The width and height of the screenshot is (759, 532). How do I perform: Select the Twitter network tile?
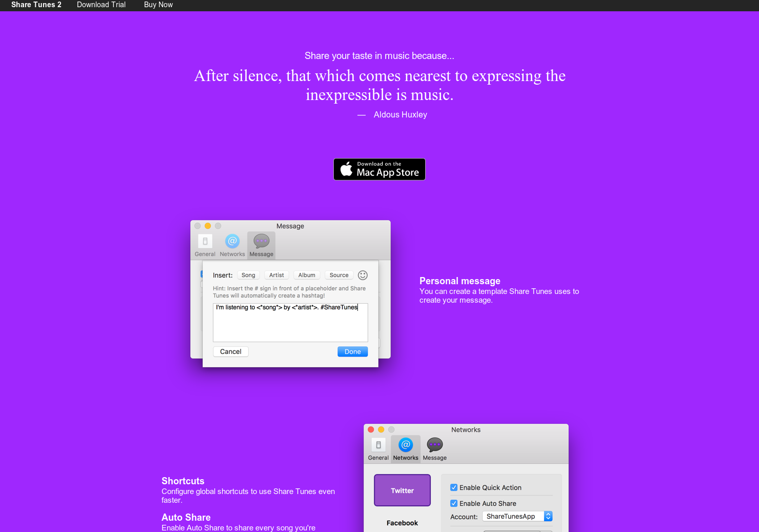[x=402, y=490]
